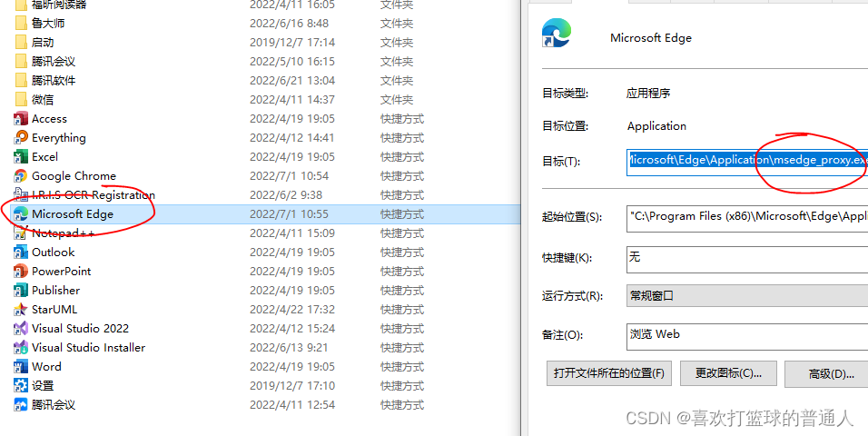Click the 启动 folder icon
Image resolution: width=868 pixels, height=436 pixels.
pos(21,42)
